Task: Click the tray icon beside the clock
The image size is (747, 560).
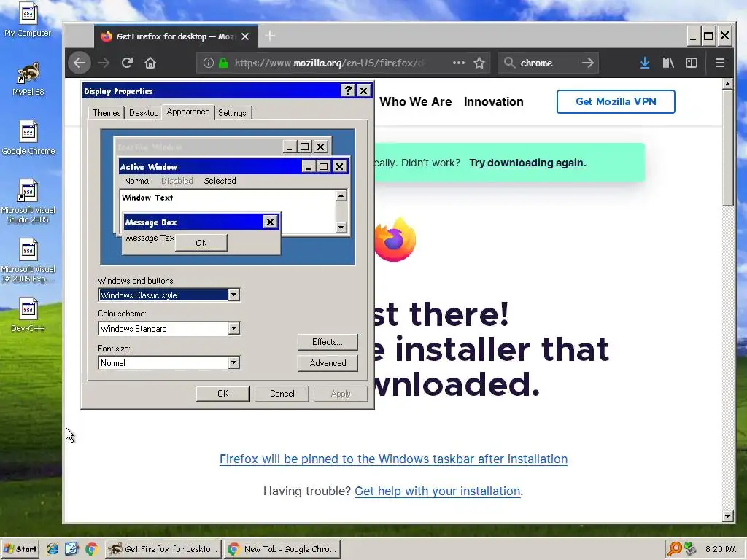Action: click(690, 549)
